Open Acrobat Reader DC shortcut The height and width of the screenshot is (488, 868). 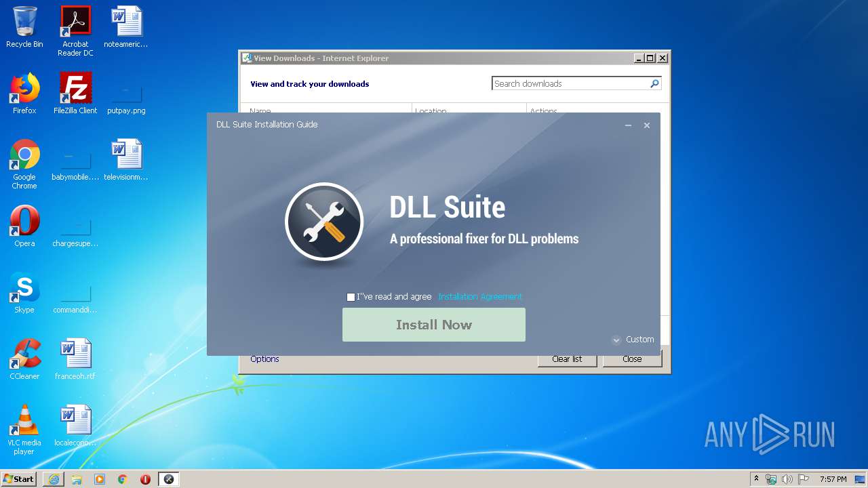click(75, 31)
